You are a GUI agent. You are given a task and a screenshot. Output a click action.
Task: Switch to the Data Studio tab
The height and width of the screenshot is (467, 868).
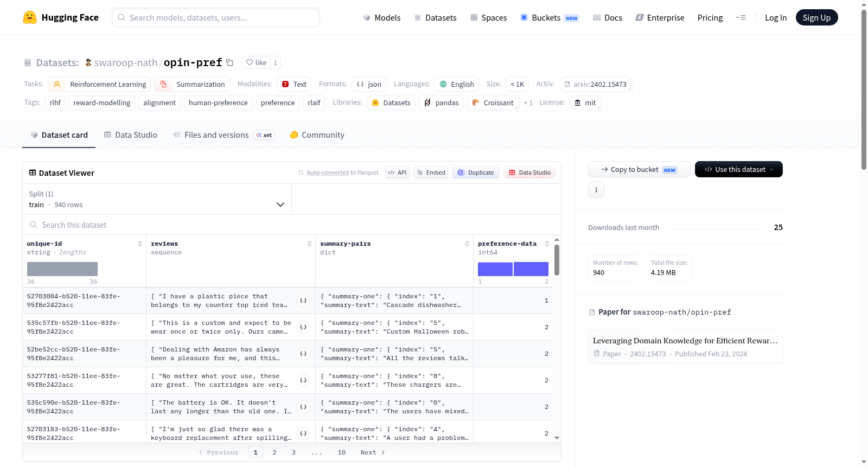[x=131, y=135]
